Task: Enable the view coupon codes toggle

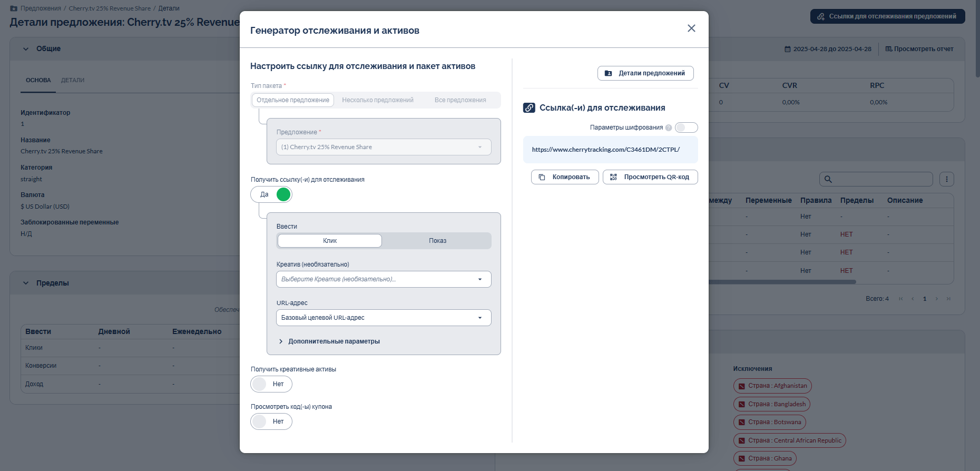Action: coord(271,421)
